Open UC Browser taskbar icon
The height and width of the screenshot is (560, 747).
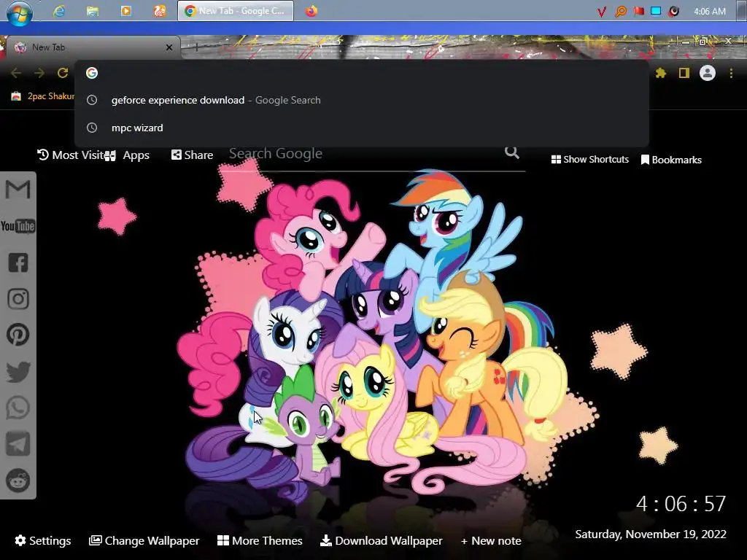159,11
